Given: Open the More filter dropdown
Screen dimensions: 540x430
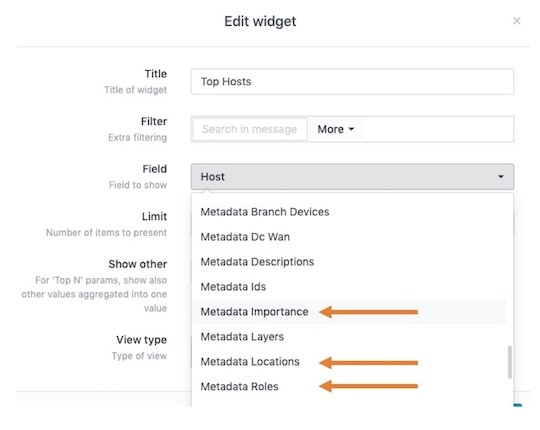Looking at the screenshot, I should (x=335, y=129).
